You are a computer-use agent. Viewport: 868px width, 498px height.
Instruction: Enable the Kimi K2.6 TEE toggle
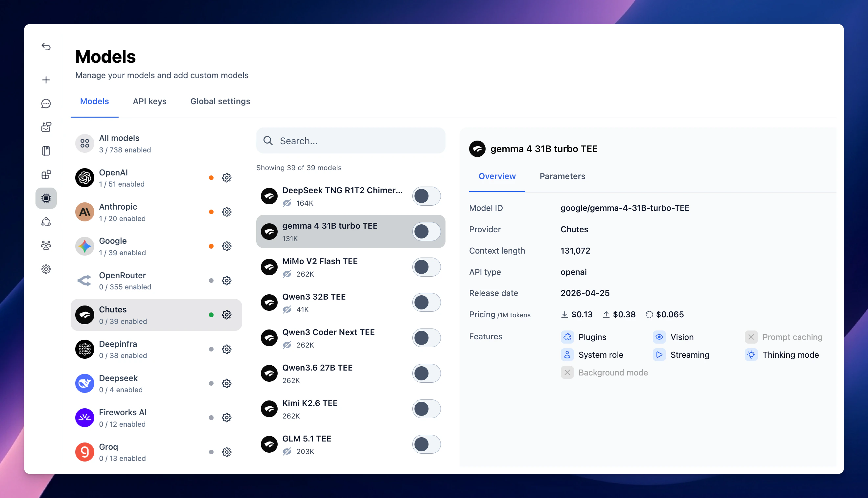pos(426,409)
